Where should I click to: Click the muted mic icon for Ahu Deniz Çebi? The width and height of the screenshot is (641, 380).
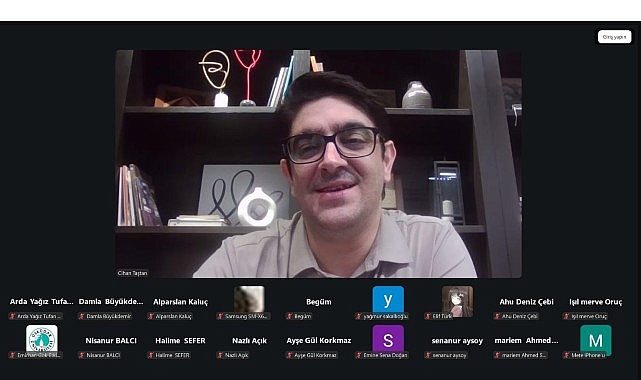497,316
